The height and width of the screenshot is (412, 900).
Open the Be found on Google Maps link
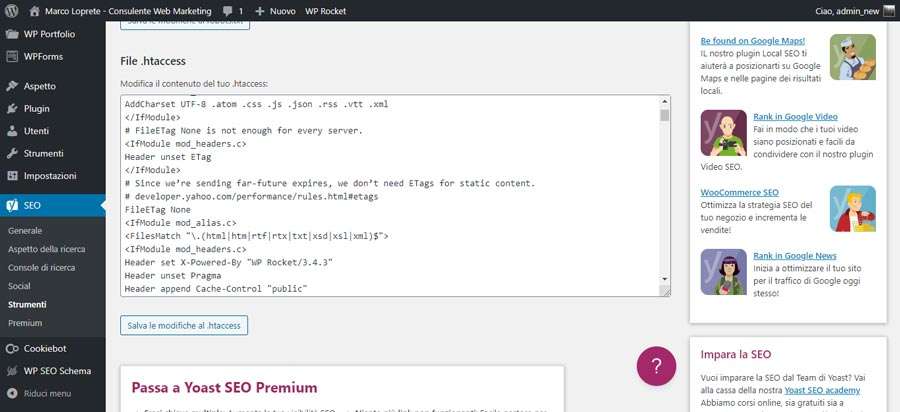coord(752,41)
